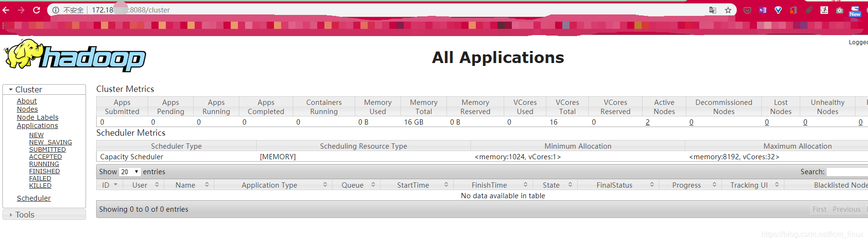This screenshot has height=243, width=868.
Task: Filter applications by ACCEPTED state
Action: (x=46, y=157)
